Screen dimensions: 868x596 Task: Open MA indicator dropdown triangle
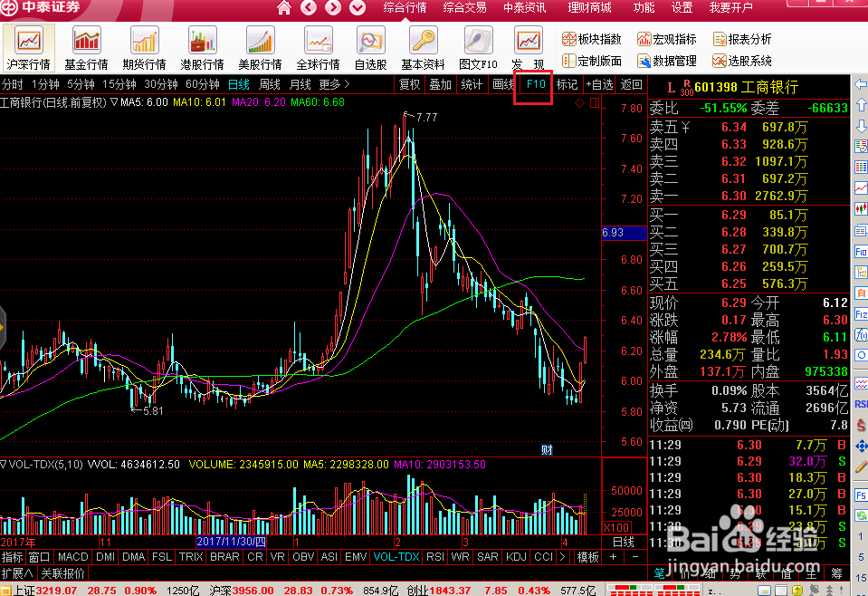(114, 102)
